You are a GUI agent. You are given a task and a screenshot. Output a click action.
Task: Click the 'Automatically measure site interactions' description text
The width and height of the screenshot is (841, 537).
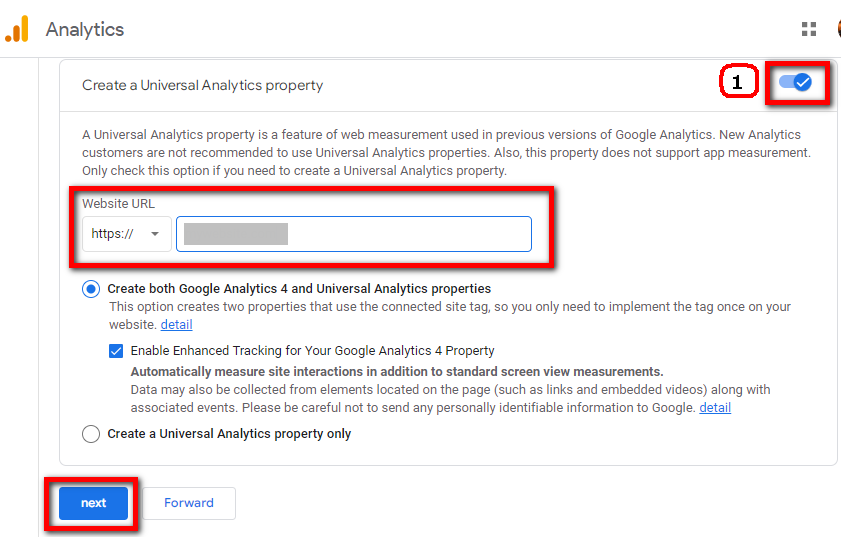click(x=397, y=371)
